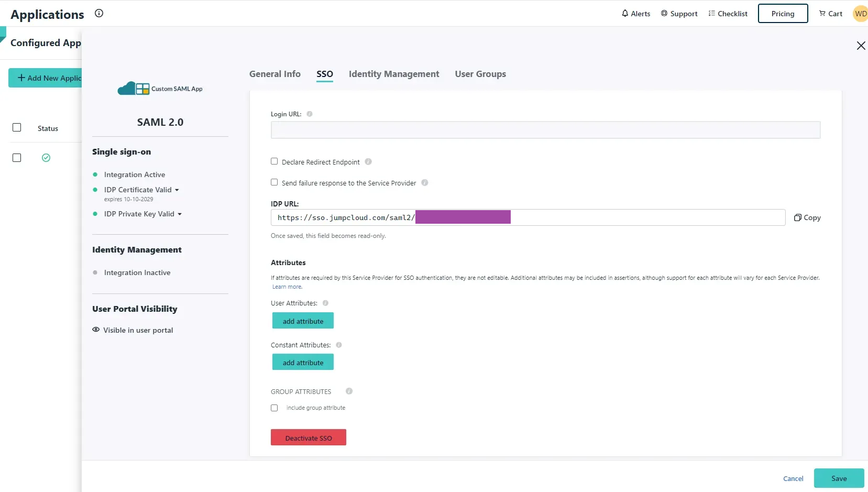
Task: Click the Group Attributes info icon
Action: (x=349, y=391)
